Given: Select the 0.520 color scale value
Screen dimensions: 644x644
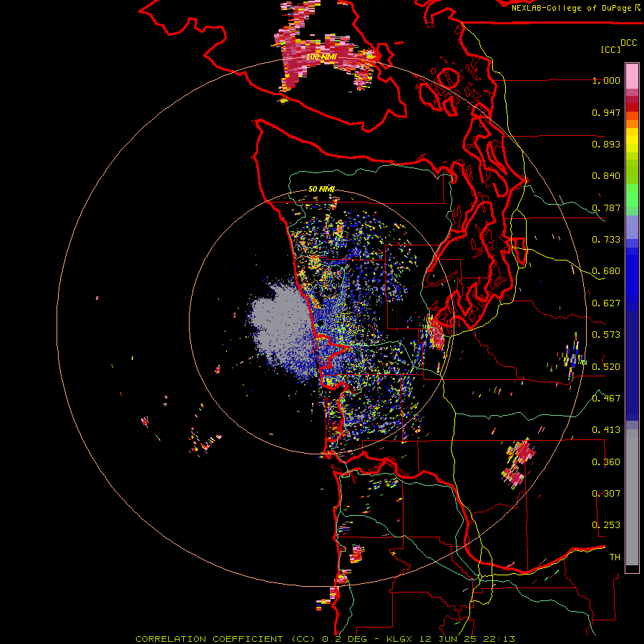Looking at the screenshot, I should [606, 367].
